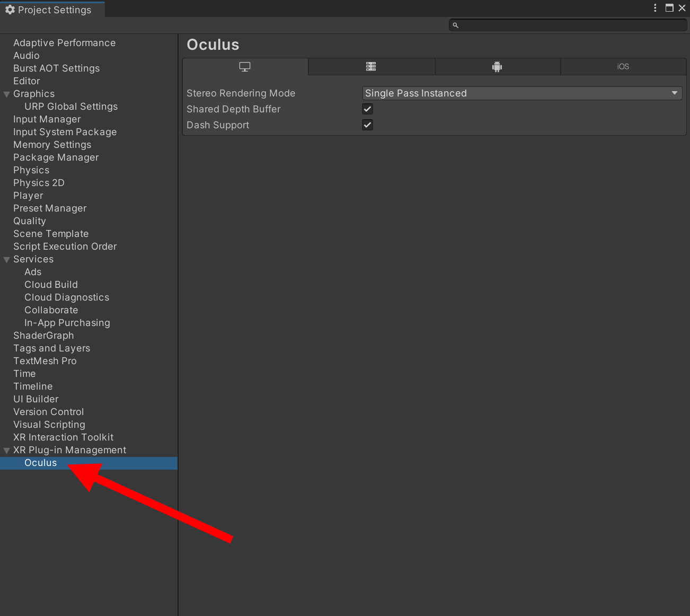
Task: Click the Shared Depth Buffer label
Action: (233, 109)
